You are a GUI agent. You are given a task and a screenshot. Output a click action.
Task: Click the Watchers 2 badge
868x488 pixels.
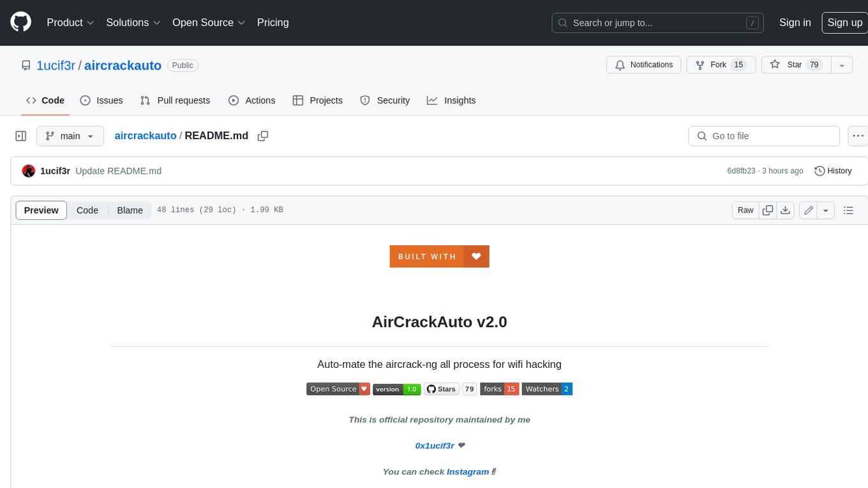[x=547, y=389]
